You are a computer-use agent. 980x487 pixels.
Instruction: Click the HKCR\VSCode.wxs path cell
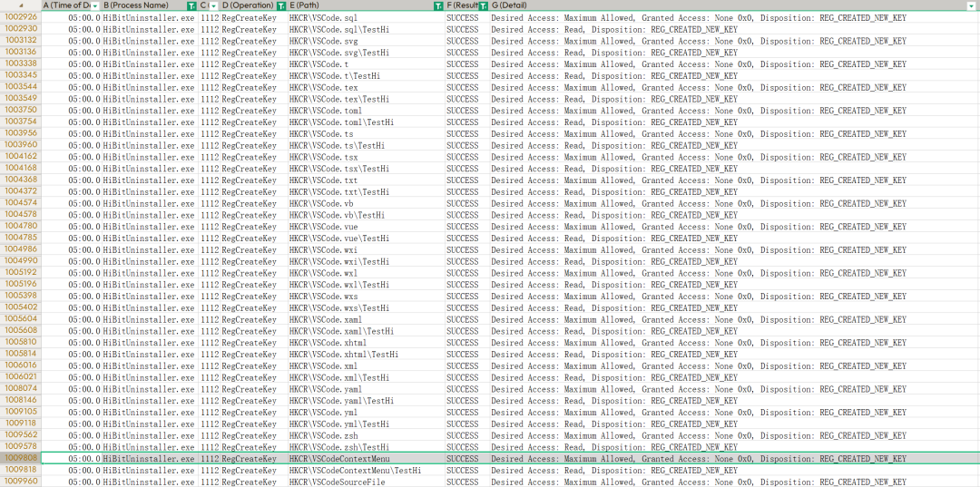point(367,297)
